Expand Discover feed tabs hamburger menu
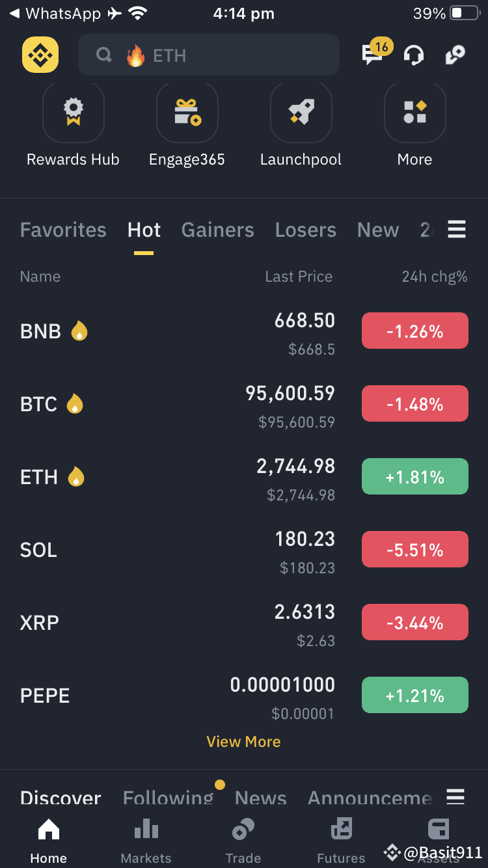 (455, 796)
